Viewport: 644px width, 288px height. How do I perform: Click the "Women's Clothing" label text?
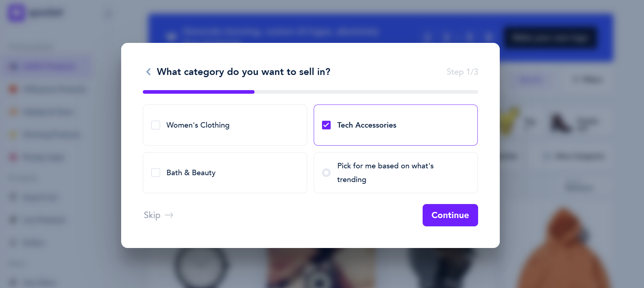pos(198,125)
